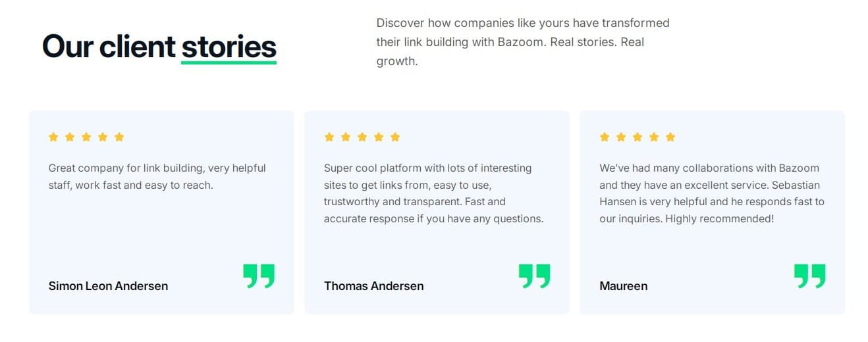Click fifth star in Thomas Andersen's review
868x342 pixels.
394,137
